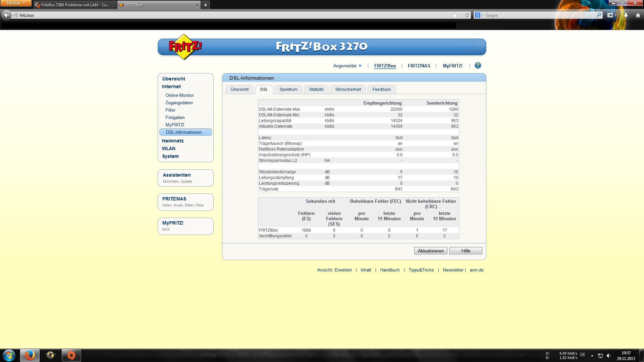Viewport: 644px width, 362px height.
Task: Click the fritz.box address field
Action: click(x=201, y=15)
